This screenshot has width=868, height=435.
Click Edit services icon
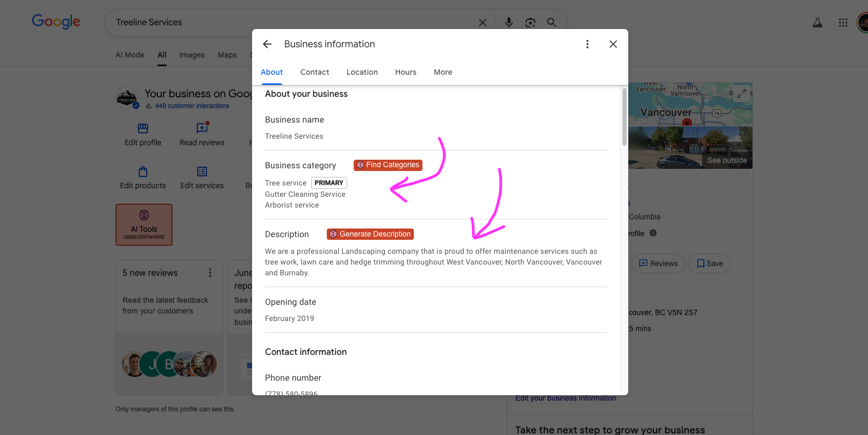pos(202,172)
